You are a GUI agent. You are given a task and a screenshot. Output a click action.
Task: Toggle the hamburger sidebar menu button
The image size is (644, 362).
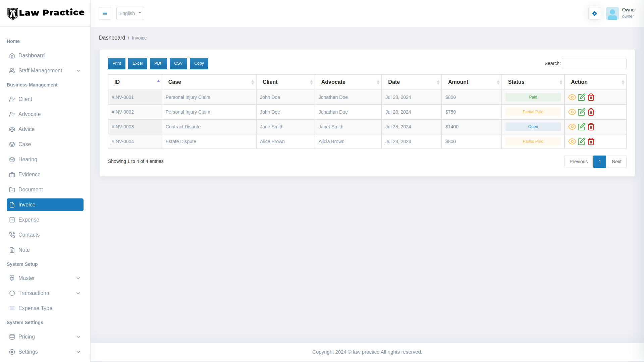(x=105, y=13)
